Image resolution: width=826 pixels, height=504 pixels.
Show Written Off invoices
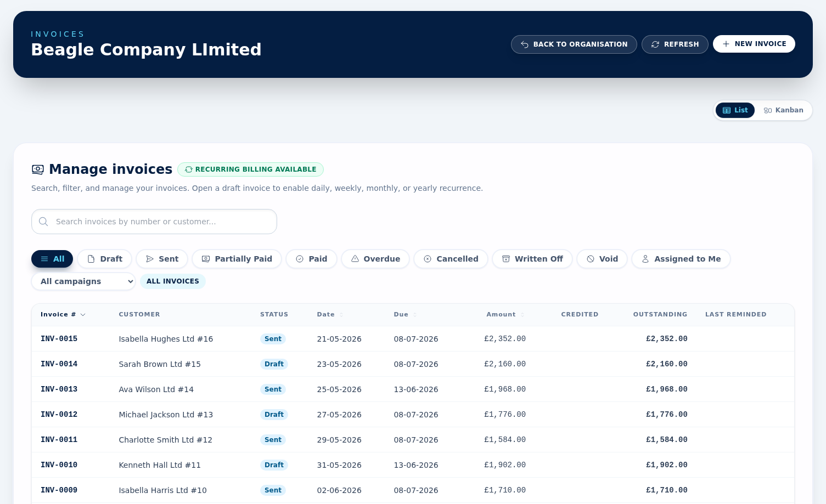point(532,259)
